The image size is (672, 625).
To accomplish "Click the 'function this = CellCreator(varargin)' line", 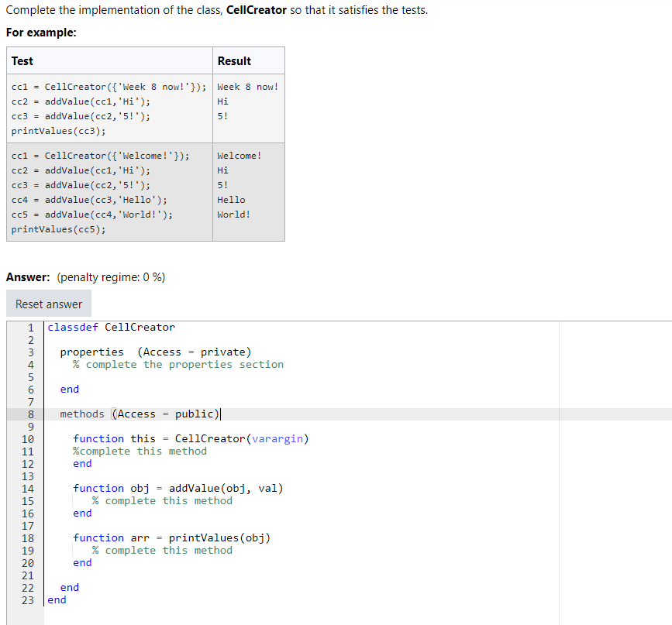I will [191, 439].
